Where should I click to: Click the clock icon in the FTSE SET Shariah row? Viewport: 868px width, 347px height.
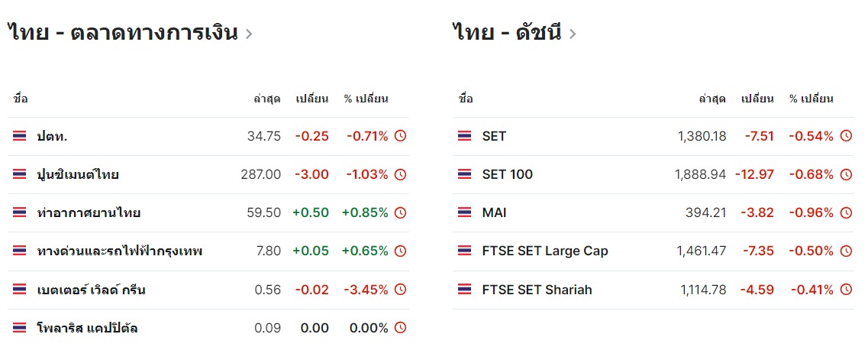846,289
